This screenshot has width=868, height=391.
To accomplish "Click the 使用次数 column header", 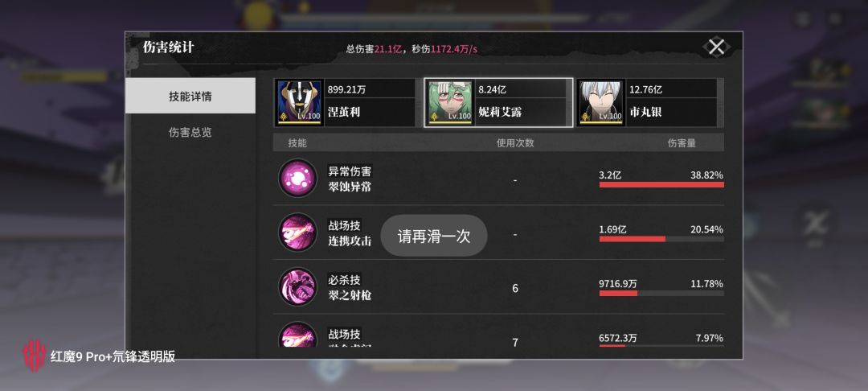I will coord(515,143).
